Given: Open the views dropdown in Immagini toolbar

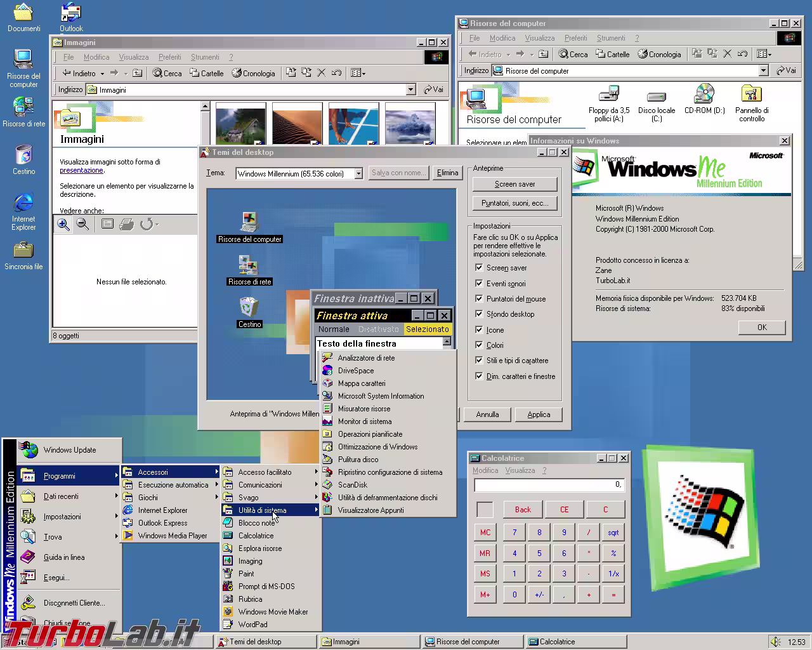Looking at the screenshot, I should point(358,73).
